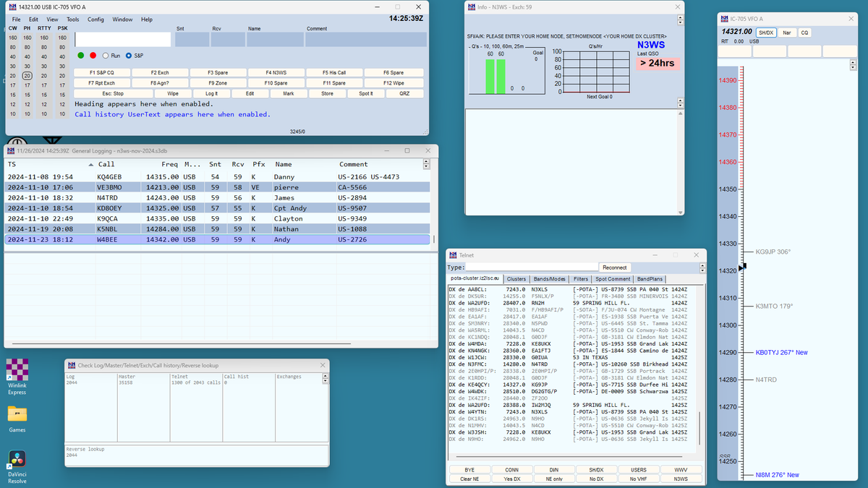Sort log by the Freq column header
868x488 pixels.
pyautogui.click(x=169, y=164)
